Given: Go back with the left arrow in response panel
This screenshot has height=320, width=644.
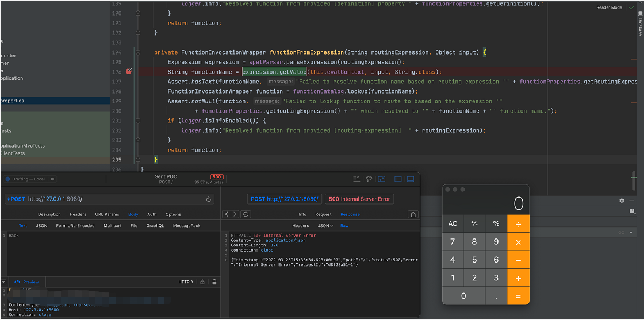Looking at the screenshot, I should point(227,214).
